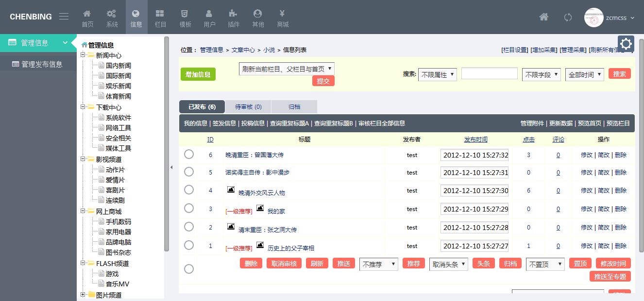This screenshot has height=301, width=644.
Task: Click the 修改时间 button
Action: tap(613, 264)
